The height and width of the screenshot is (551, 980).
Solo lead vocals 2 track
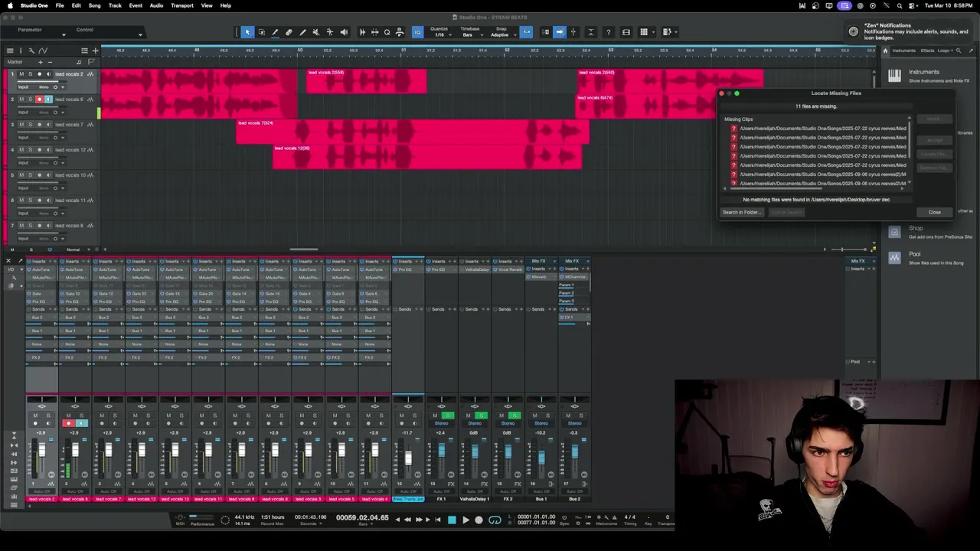(30, 74)
